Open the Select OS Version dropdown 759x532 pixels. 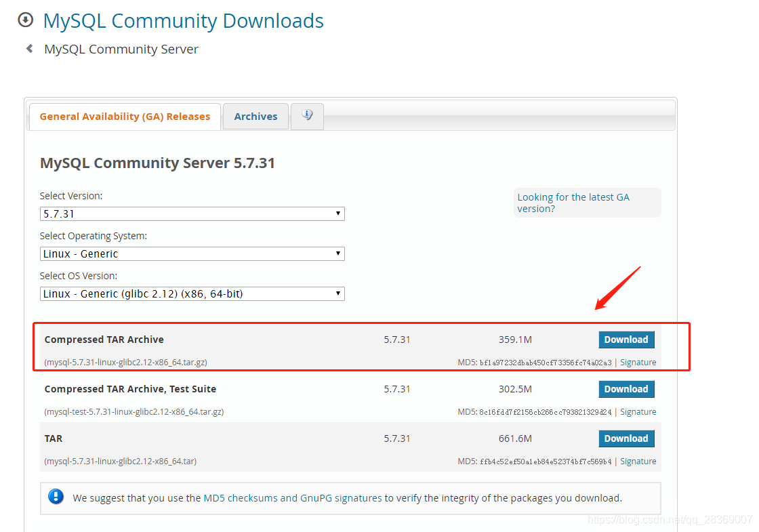pos(192,294)
